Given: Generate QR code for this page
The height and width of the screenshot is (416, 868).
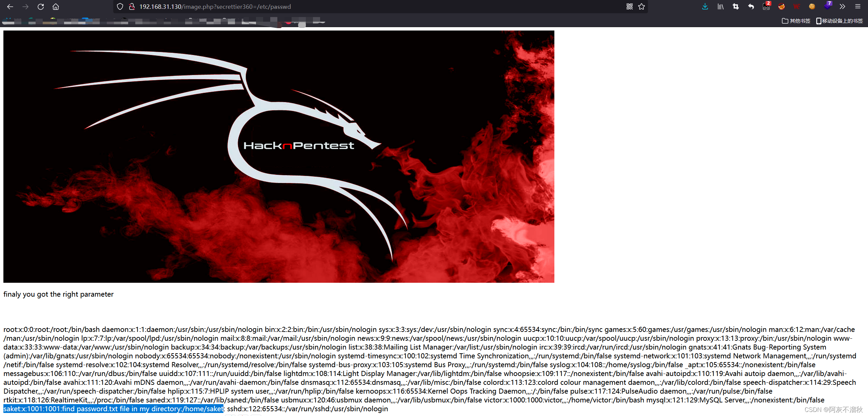Looking at the screenshot, I should [630, 7].
